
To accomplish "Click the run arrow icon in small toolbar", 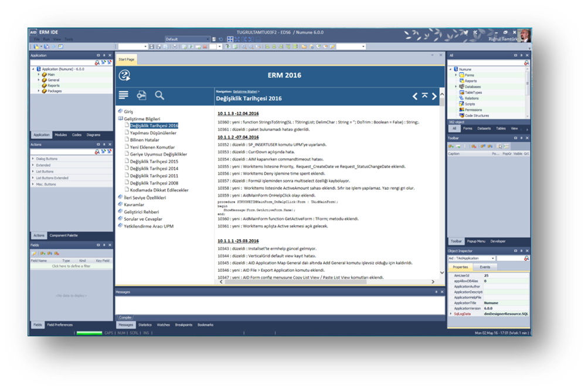I will (x=53, y=46).
